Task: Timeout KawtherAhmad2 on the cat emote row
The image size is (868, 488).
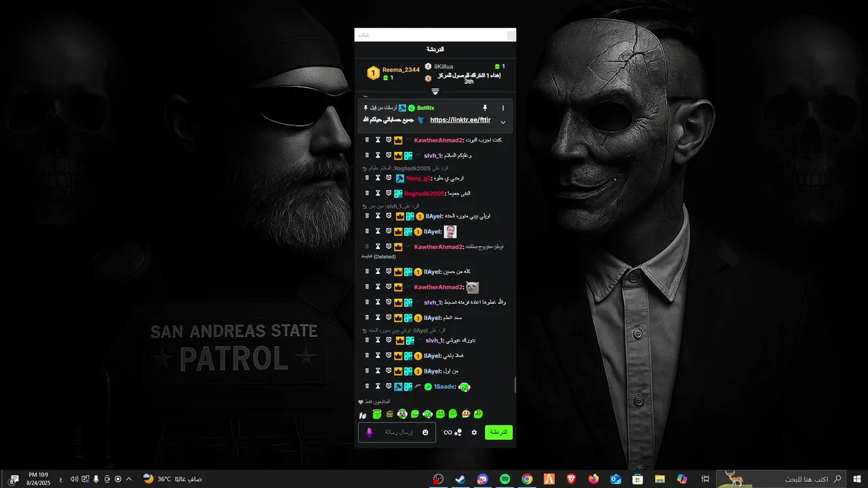Action: coord(378,287)
